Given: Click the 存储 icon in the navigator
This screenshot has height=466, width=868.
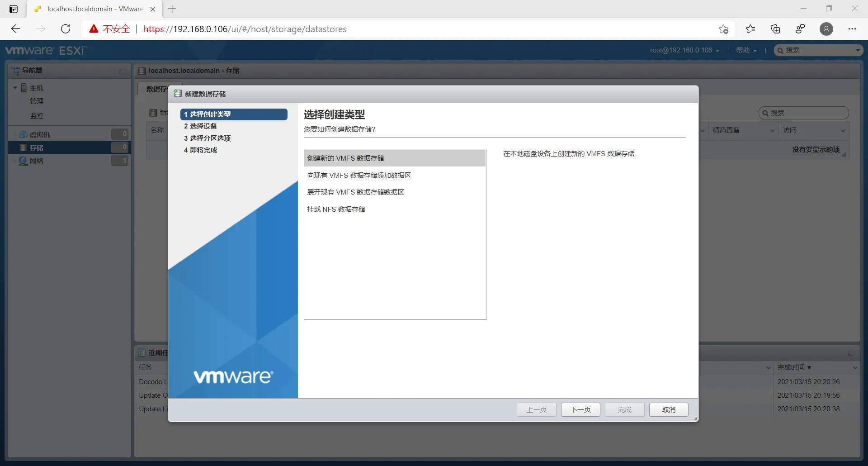Looking at the screenshot, I should (24, 147).
